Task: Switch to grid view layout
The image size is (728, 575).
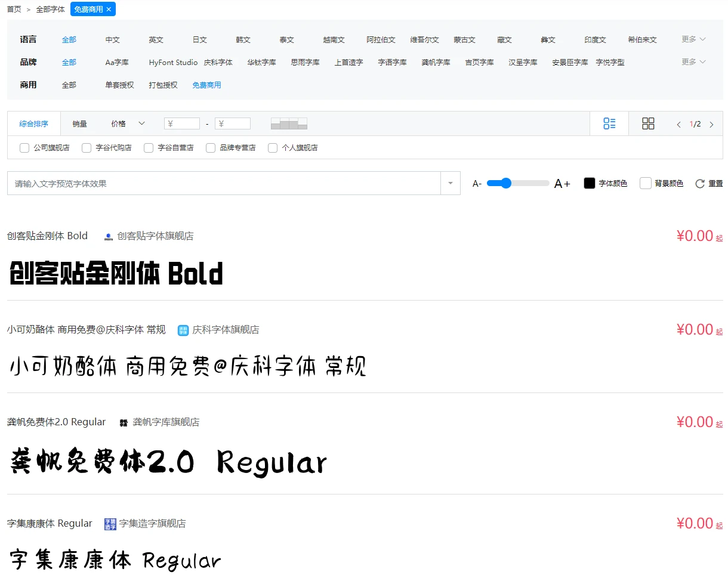Action: coord(648,123)
